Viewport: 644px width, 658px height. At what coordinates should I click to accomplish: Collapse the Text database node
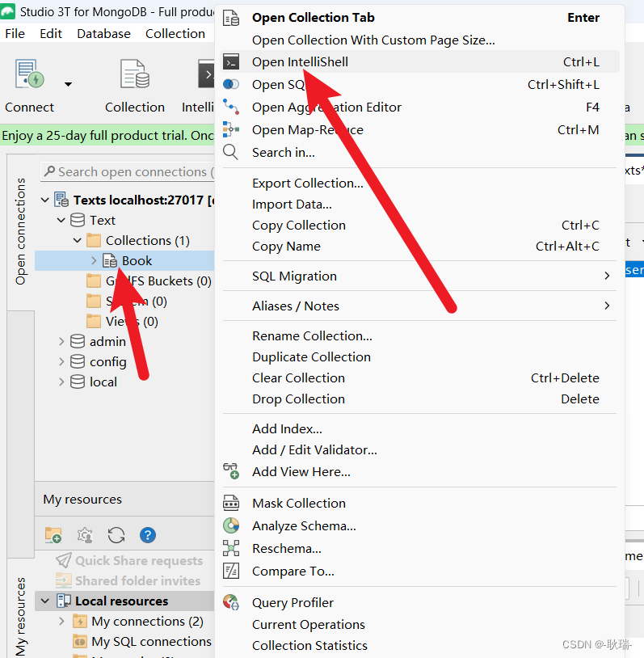[x=61, y=220]
